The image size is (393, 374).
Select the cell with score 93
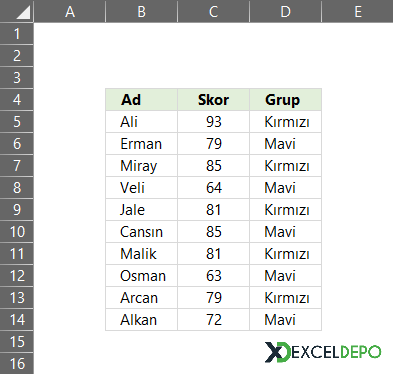click(x=214, y=122)
